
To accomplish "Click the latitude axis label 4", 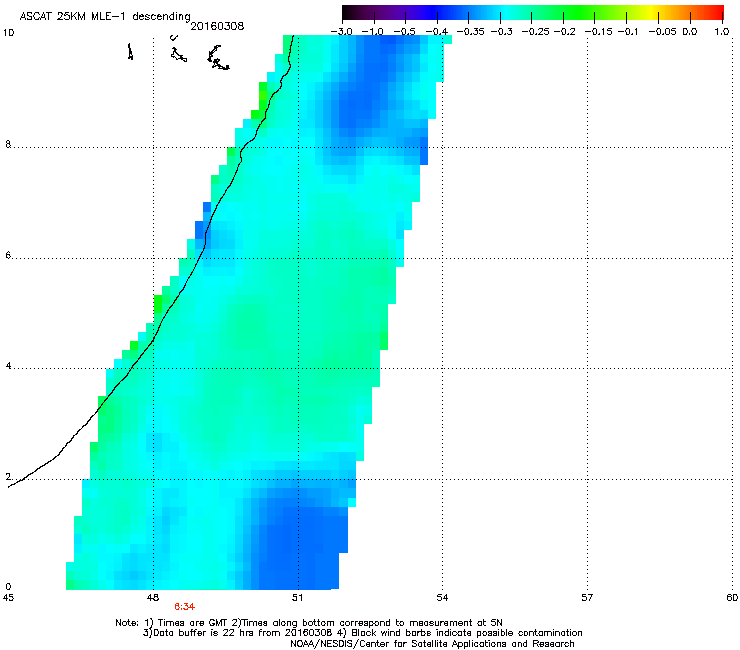I will coord(8,366).
